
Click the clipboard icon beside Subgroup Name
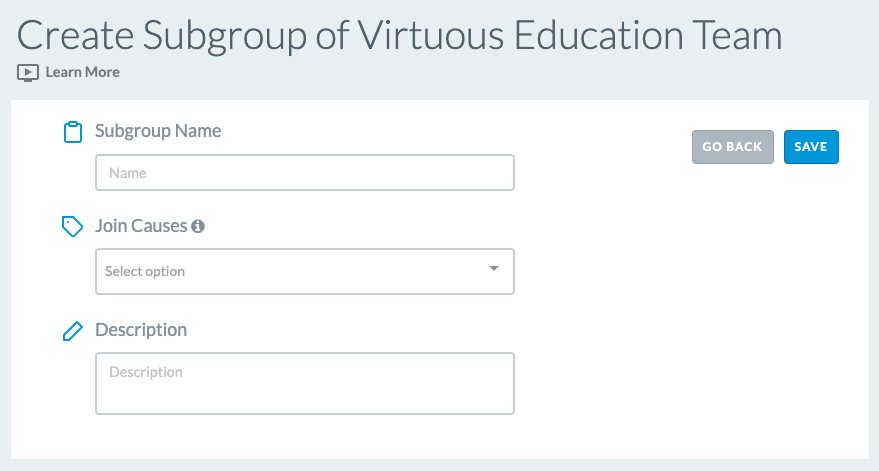point(73,132)
